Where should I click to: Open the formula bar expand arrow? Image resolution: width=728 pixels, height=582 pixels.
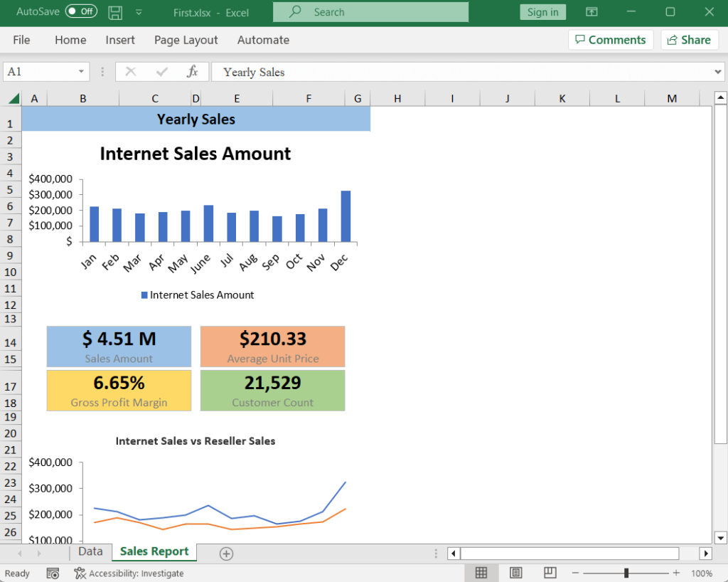718,72
